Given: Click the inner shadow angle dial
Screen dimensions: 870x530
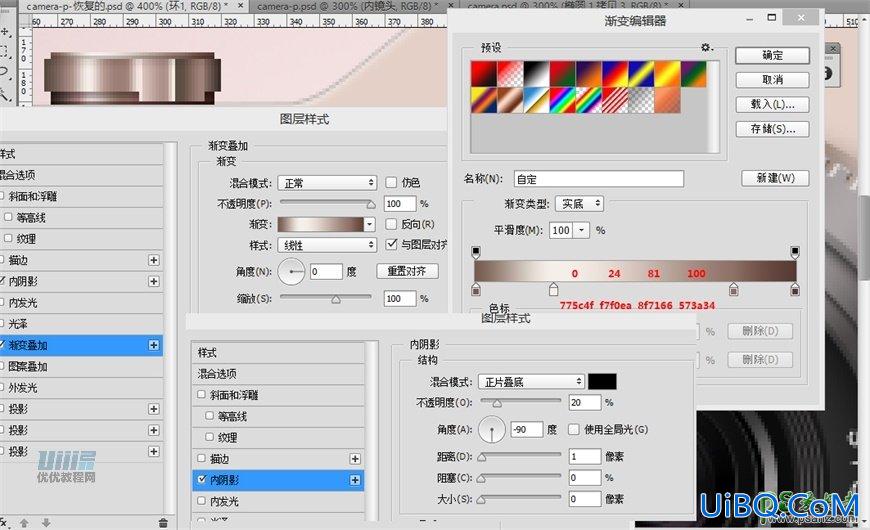Looking at the screenshot, I should (x=492, y=430).
